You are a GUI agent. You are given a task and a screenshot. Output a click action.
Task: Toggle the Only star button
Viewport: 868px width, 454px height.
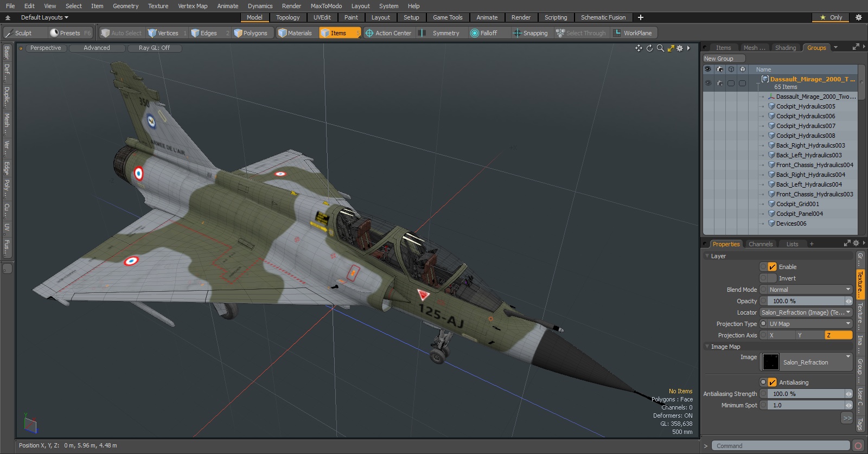pyautogui.click(x=831, y=17)
